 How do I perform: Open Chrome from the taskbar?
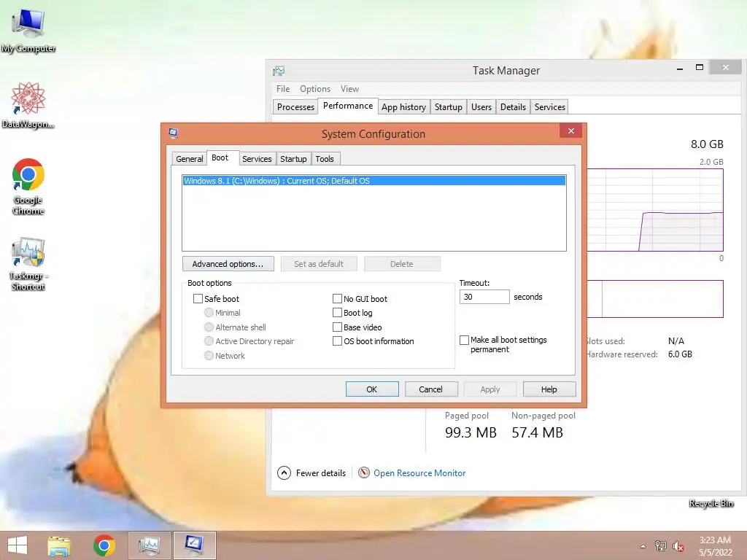click(x=104, y=545)
